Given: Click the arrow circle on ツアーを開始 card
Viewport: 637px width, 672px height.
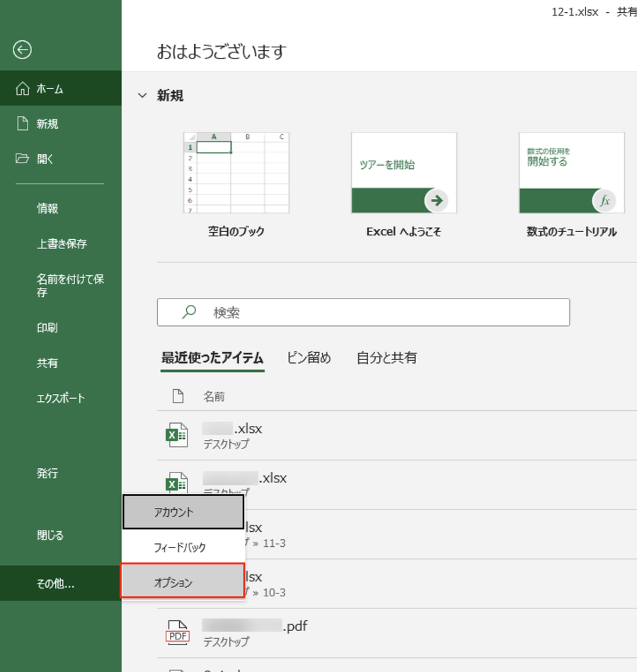Looking at the screenshot, I should pyautogui.click(x=436, y=200).
